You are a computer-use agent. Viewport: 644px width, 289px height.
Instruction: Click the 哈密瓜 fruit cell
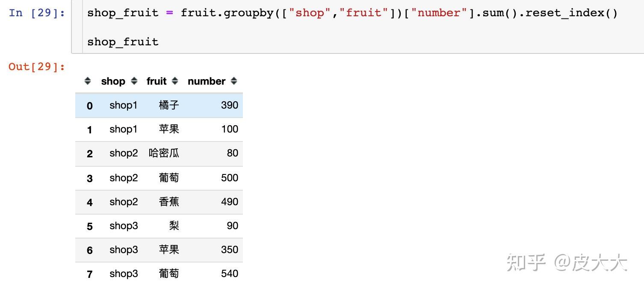(x=164, y=153)
